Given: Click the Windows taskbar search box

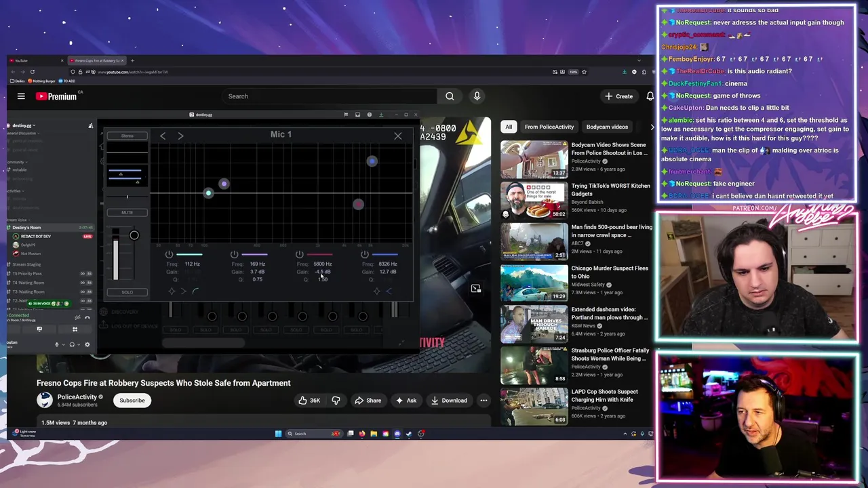Looking at the screenshot, I should (313, 434).
